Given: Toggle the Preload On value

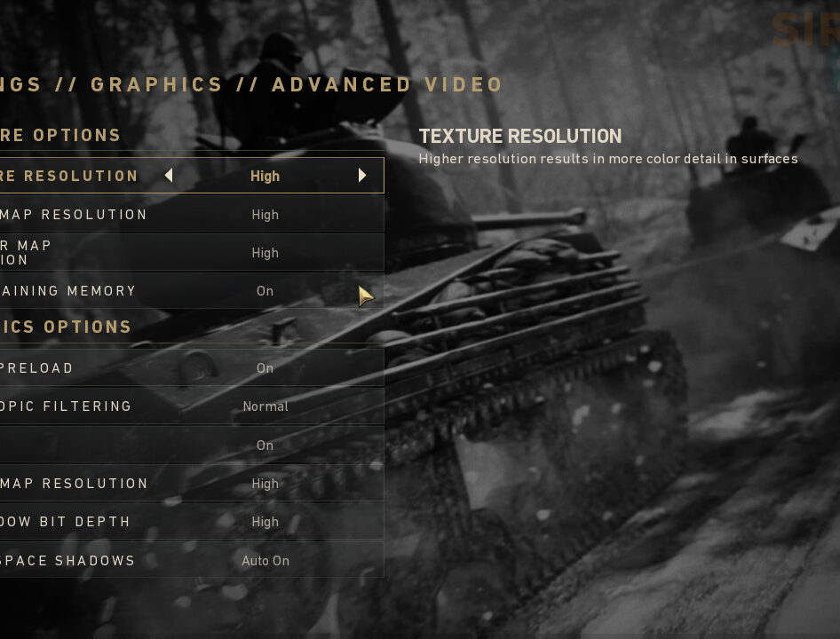Looking at the screenshot, I should (x=265, y=368).
